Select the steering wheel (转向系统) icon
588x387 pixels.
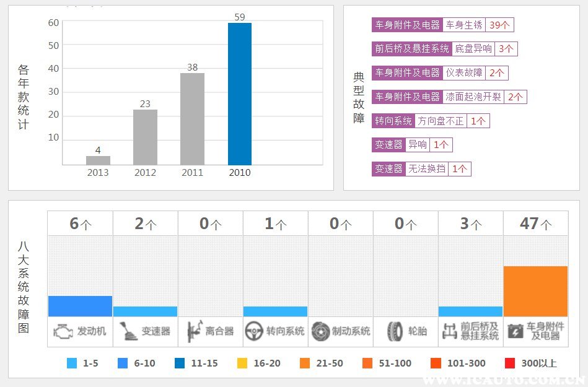coord(253,331)
